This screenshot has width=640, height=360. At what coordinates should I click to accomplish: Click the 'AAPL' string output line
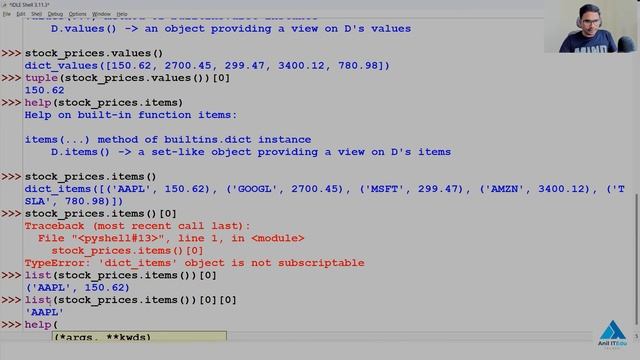[44, 312]
